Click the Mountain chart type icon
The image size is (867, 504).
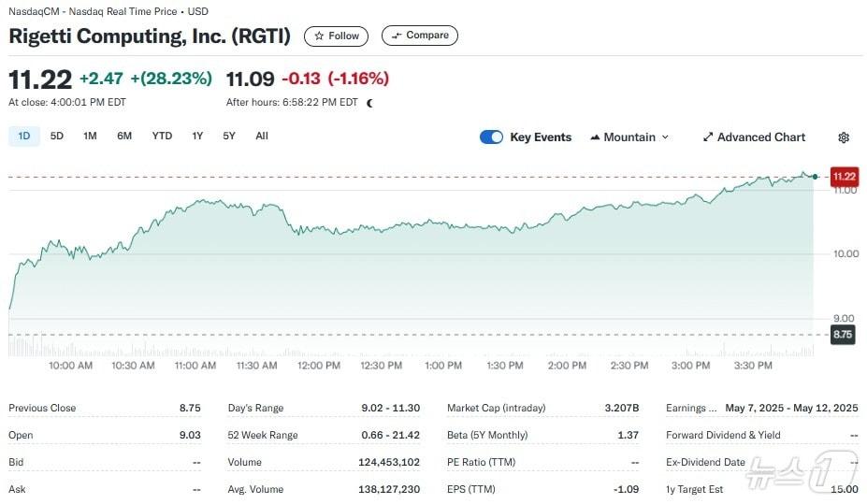click(595, 137)
